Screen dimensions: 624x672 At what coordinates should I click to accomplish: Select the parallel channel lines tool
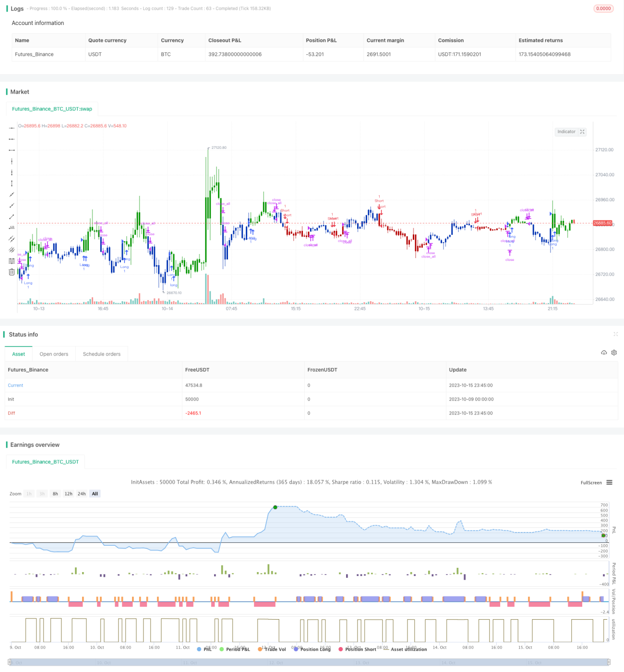(12, 239)
